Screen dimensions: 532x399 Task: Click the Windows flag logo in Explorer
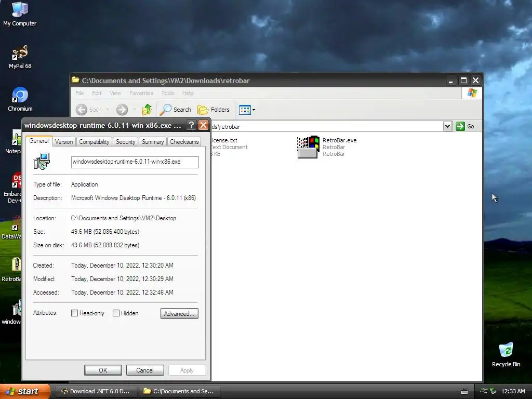tap(472, 93)
